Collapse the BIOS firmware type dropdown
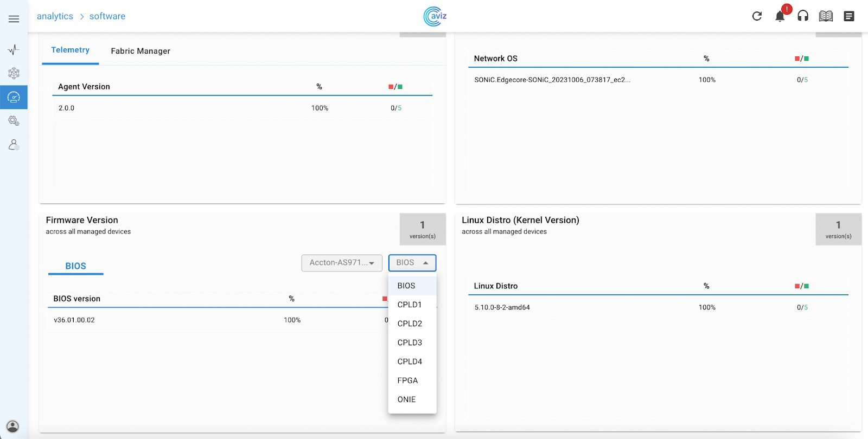Viewport: 868px width, 439px height. coord(412,263)
